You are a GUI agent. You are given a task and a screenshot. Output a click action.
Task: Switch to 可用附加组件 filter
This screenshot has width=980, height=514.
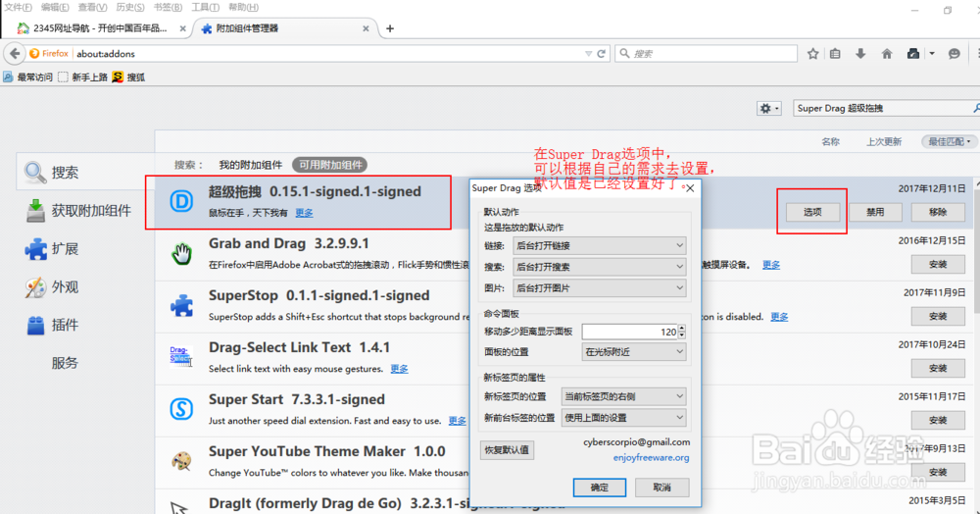[x=330, y=165]
